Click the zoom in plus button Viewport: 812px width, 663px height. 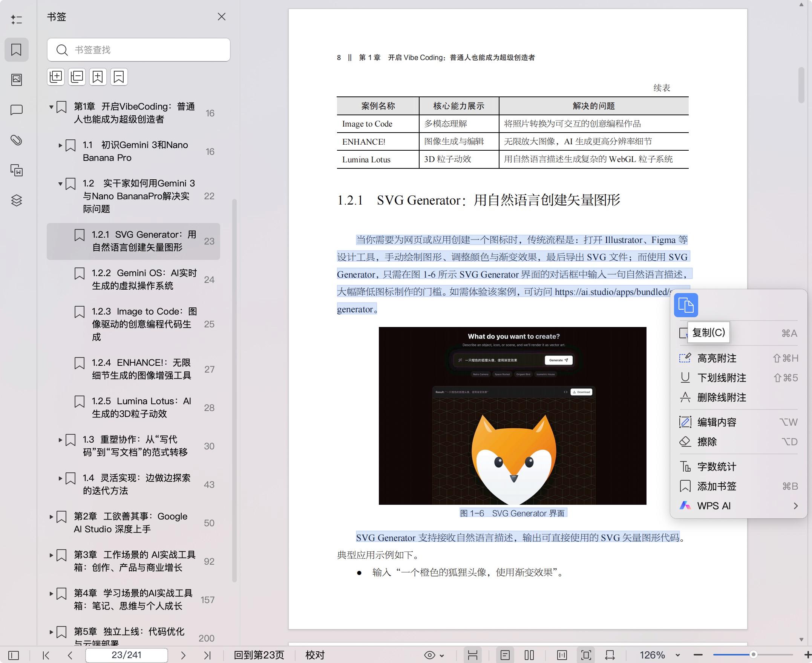[x=807, y=655]
